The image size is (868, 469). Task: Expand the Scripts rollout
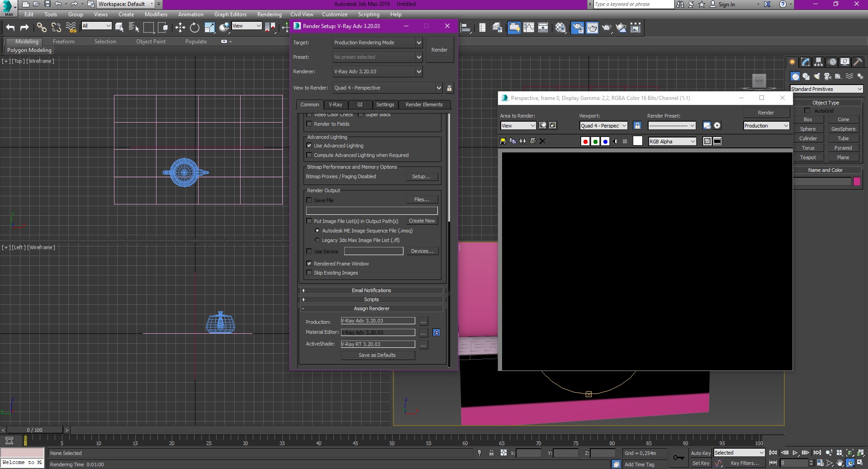click(x=371, y=299)
